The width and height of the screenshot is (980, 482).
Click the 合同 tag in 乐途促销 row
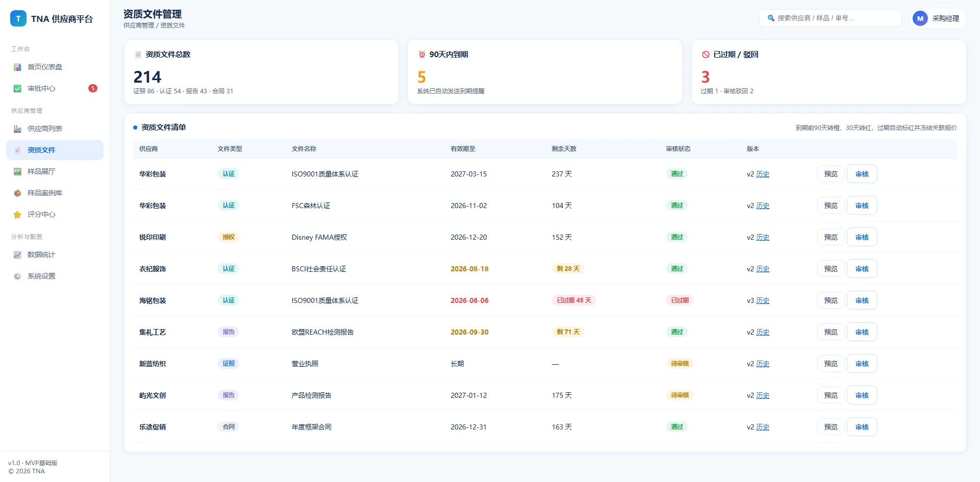click(228, 427)
